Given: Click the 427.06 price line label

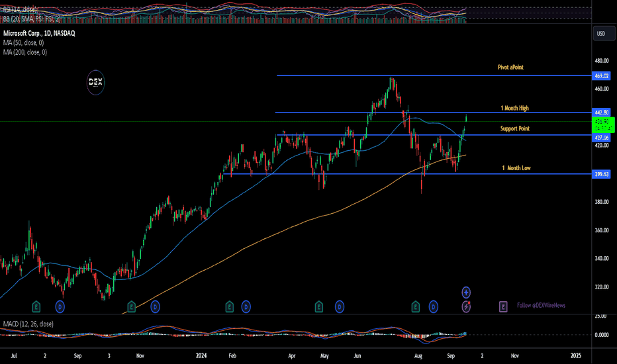Looking at the screenshot, I should pyautogui.click(x=601, y=138).
